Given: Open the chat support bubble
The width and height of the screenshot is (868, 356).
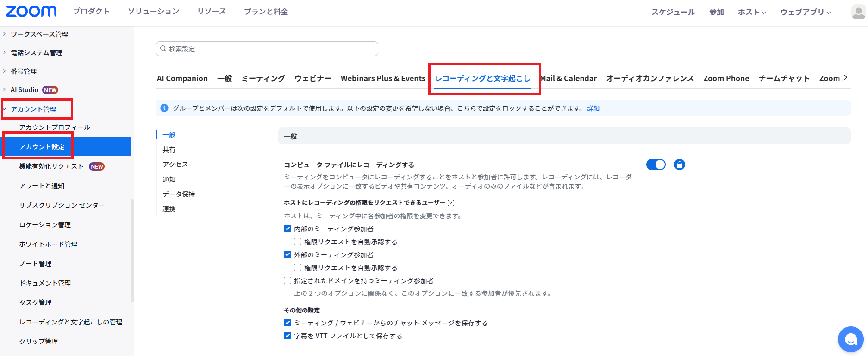Looking at the screenshot, I should tap(850, 340).
